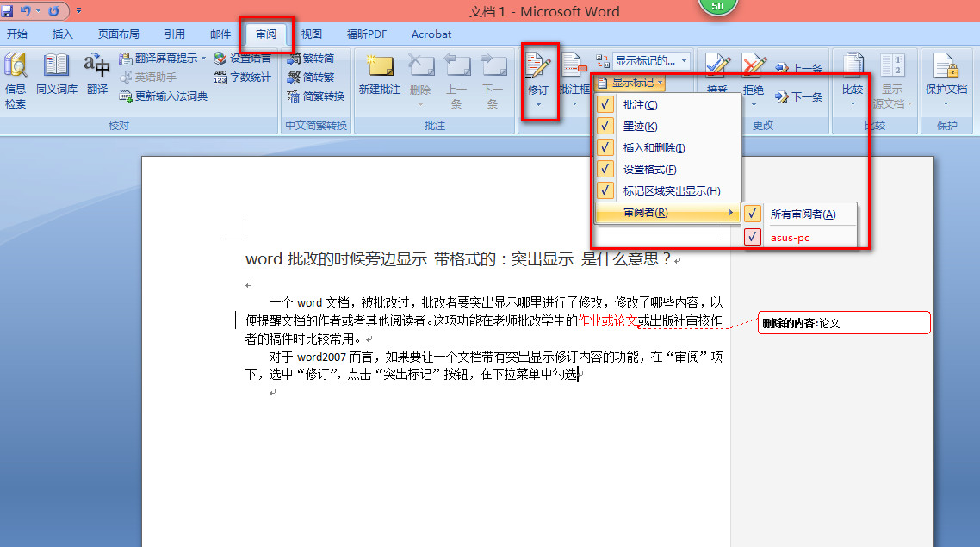980x547 pixels.
Task: Click the document heading about 突出显示
Action: (x=458, y=258)
